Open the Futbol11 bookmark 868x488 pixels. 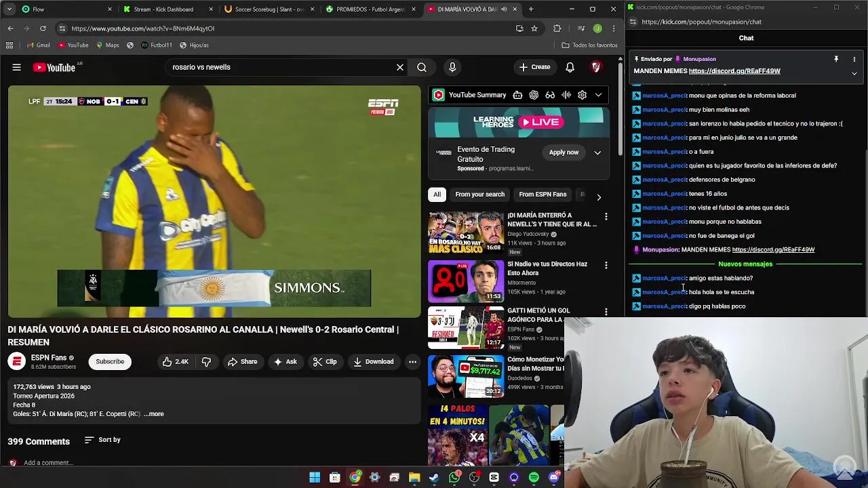(x=156, y=45)
